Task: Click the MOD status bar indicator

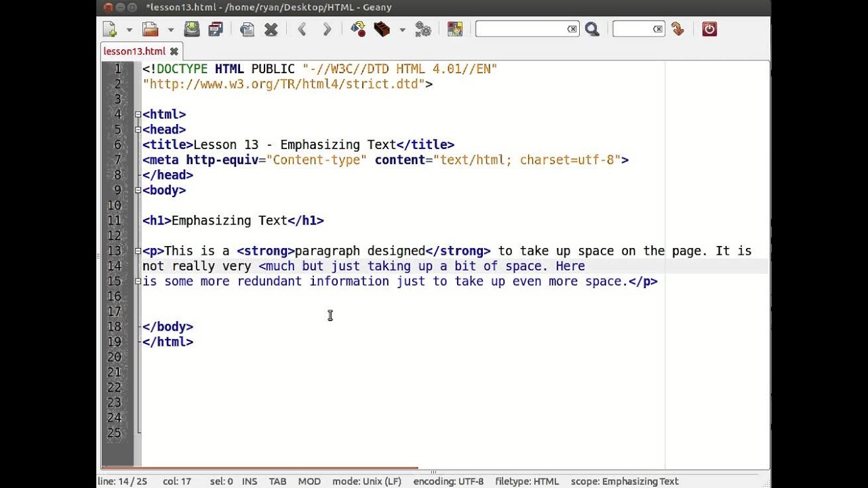Action: point(309,481)
